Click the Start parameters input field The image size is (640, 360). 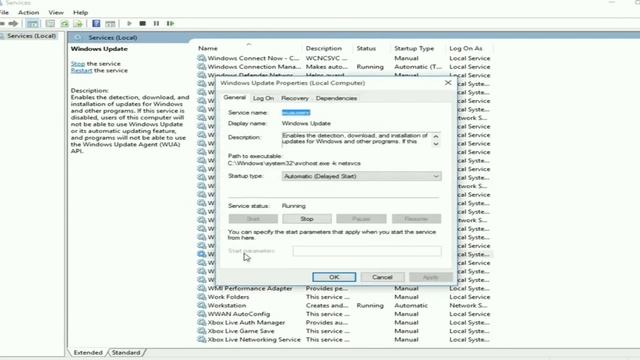[x=367, y=251]
